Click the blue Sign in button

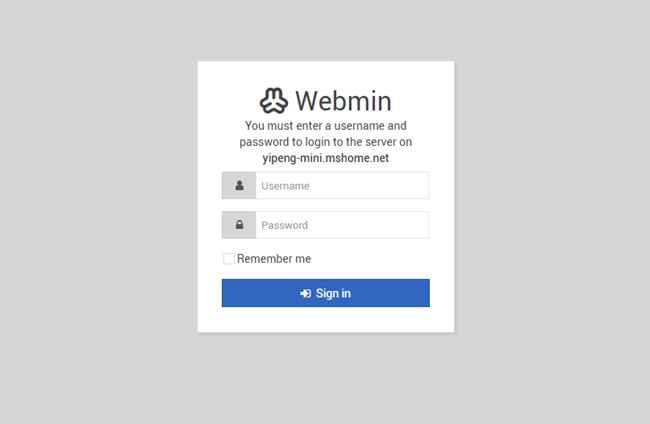click(x=325, y=293)
